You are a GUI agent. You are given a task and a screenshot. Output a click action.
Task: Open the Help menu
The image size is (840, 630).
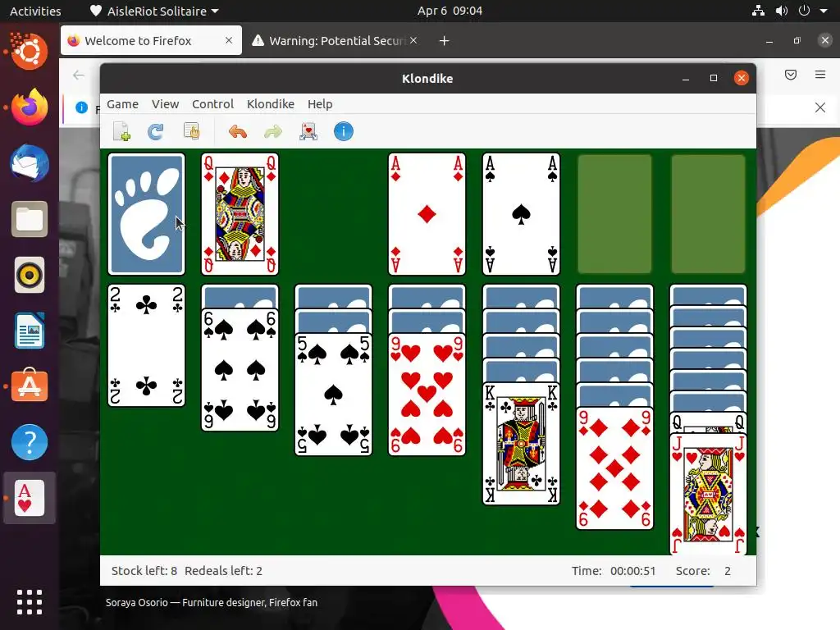[320, 104]
